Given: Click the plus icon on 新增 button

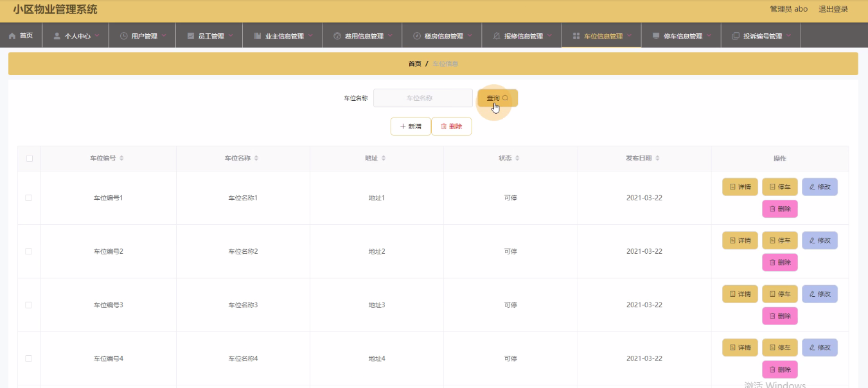Looking at the screenshot, I should [x=403, y=127].
